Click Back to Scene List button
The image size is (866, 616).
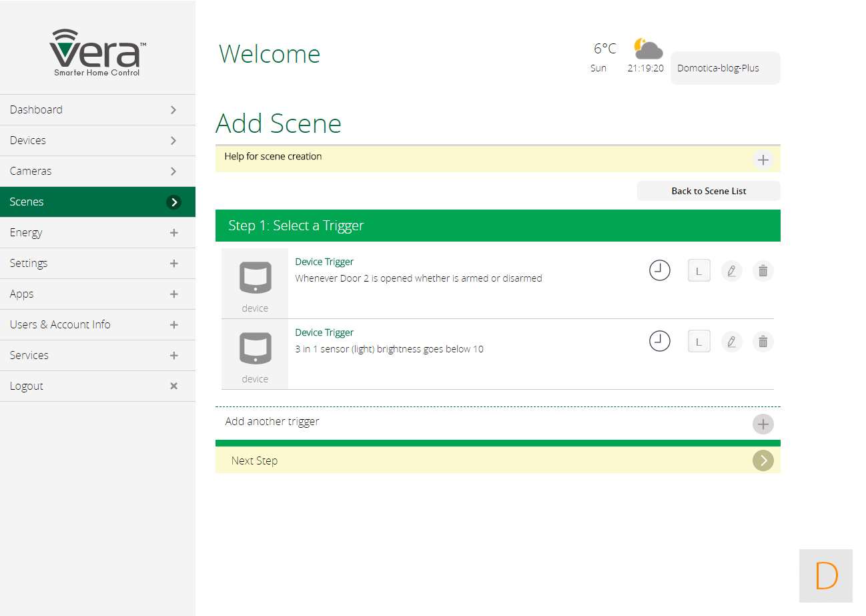tap(708, 191)
